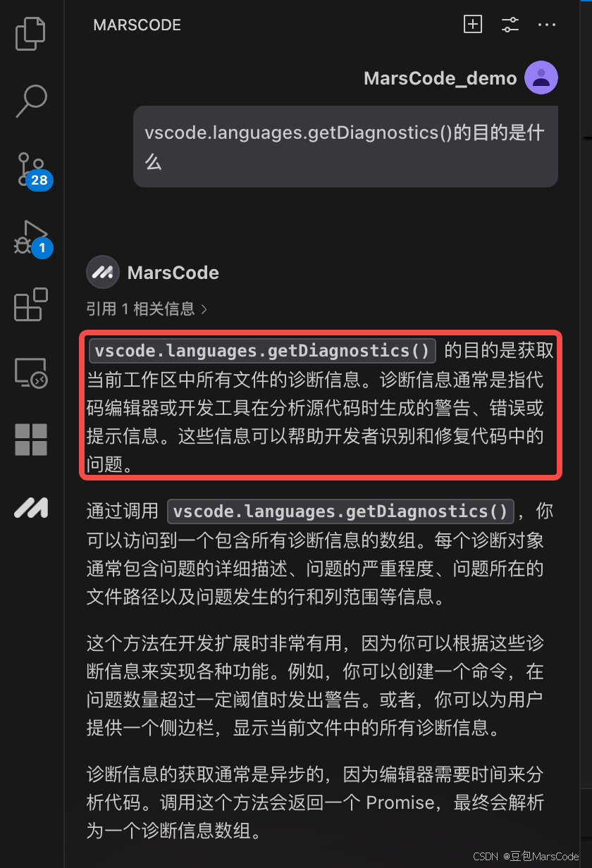Open the more actions ellipsis menu

pos(547,25)
